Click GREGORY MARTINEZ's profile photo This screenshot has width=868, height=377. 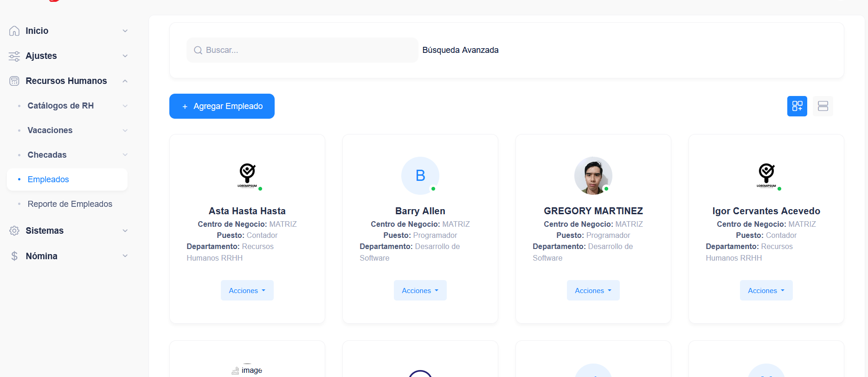pyautogui.click(x=593, y=176)
